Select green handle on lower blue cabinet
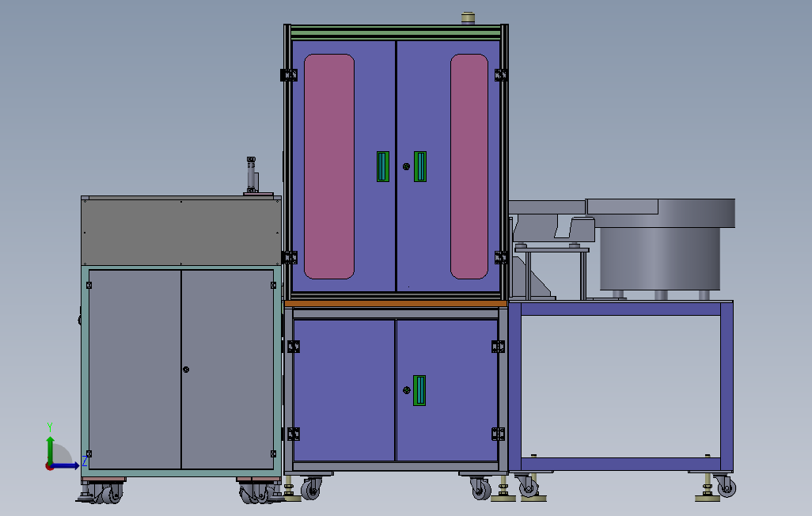 (419, 390)
